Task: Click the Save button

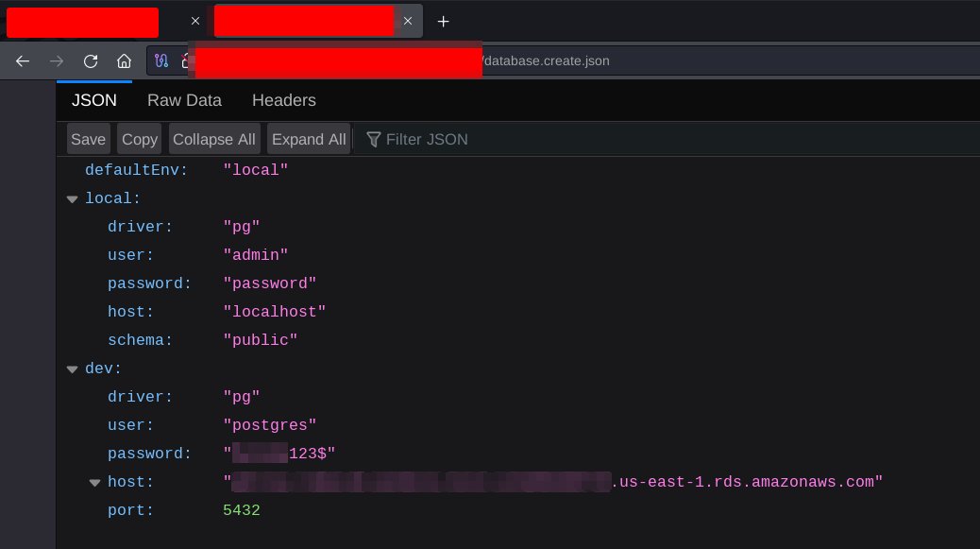Action: (x=88, y=139)
